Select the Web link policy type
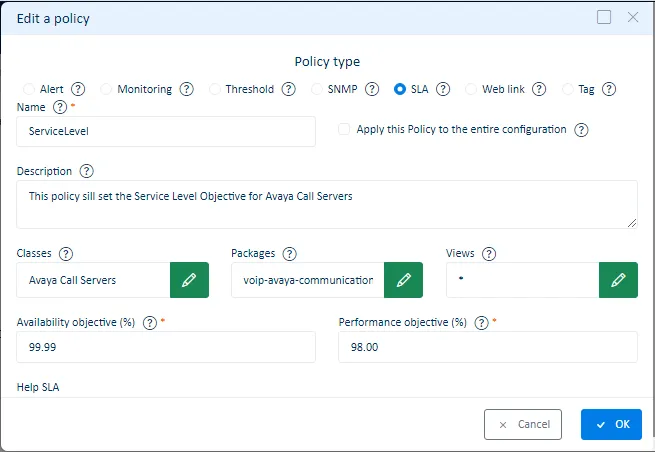Image resolution: width=655 pixels, height=452 pixels. [x=472, y=89]
